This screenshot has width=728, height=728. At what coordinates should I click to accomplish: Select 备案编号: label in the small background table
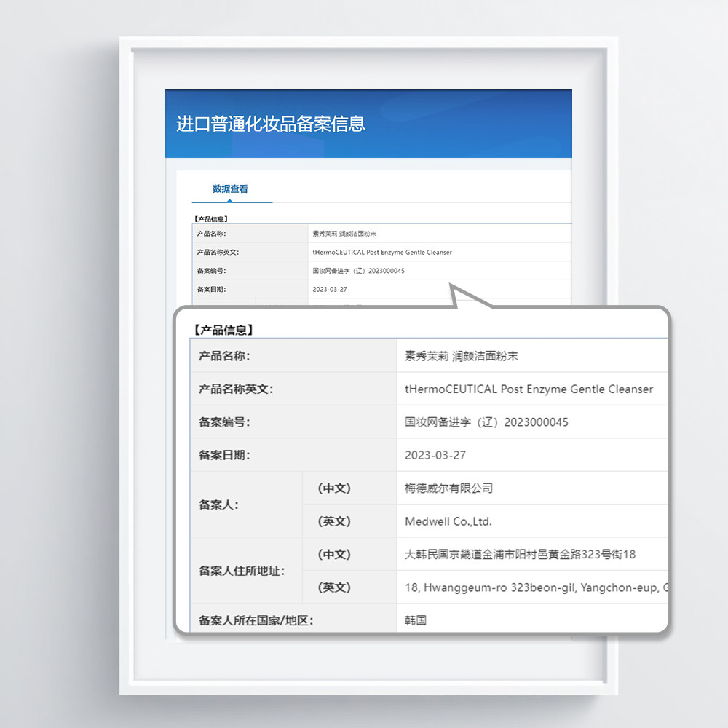click(x=211, y=271)
